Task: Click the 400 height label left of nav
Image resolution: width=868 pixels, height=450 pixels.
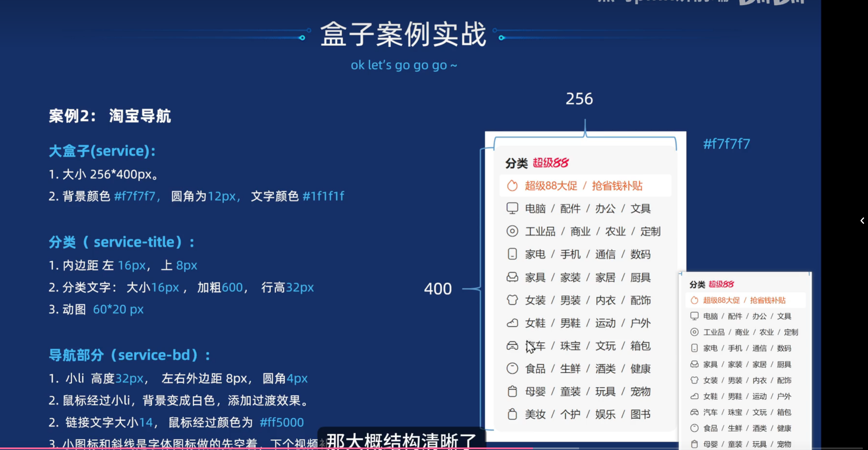Action: pyautogui.click(x=438, y=289)
